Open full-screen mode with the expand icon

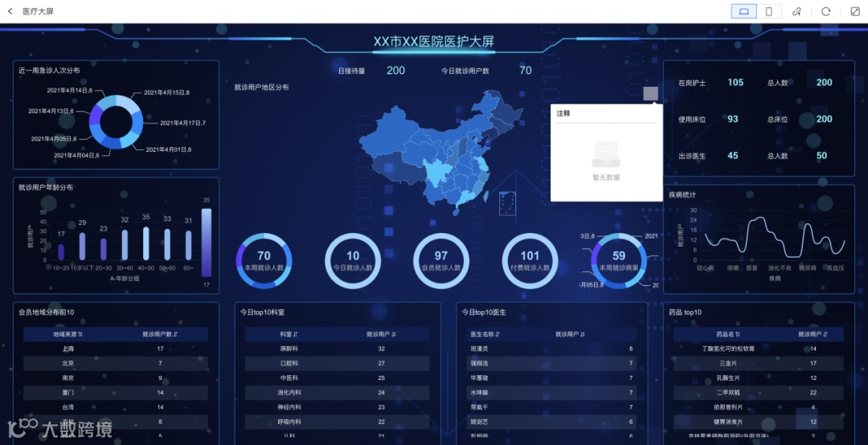point(855,11)
